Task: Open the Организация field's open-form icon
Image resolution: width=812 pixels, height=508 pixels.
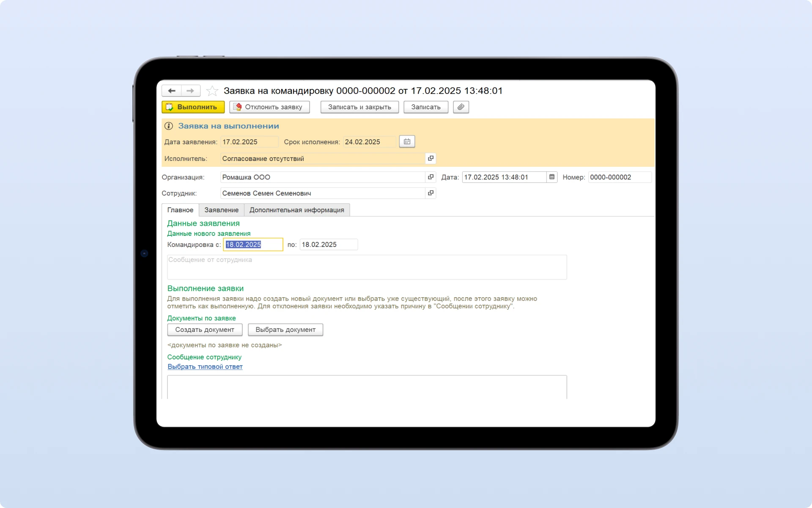Action: [431, 177]
